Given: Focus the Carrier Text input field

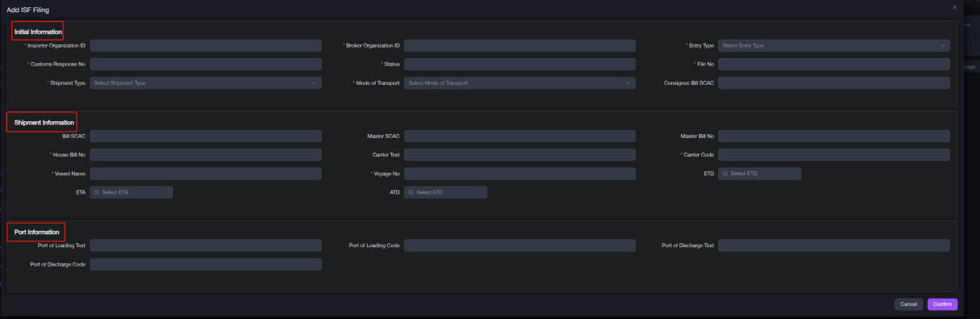Looking at the screenshot, I should coord(519,154).
